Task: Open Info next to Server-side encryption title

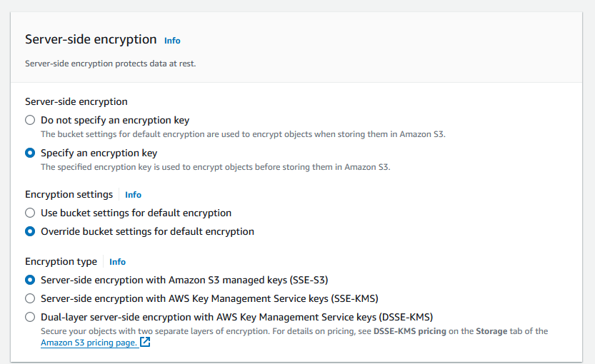Action: point(172,41)
